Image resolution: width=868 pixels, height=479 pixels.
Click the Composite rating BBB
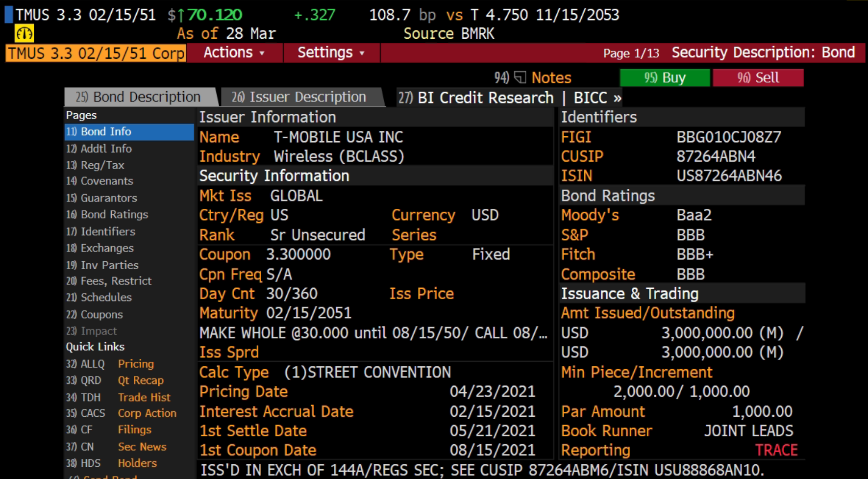691,274
